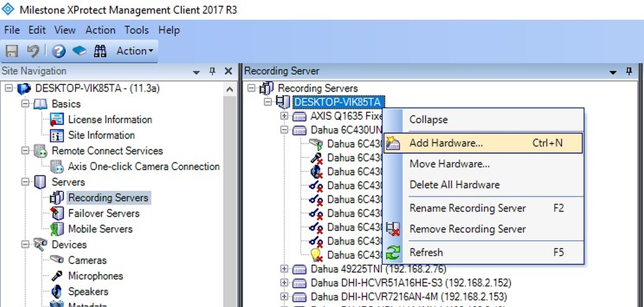Click the Dahua DHI-HCVR51A16HE-S3 hardware icon

(x=299, y=283)
